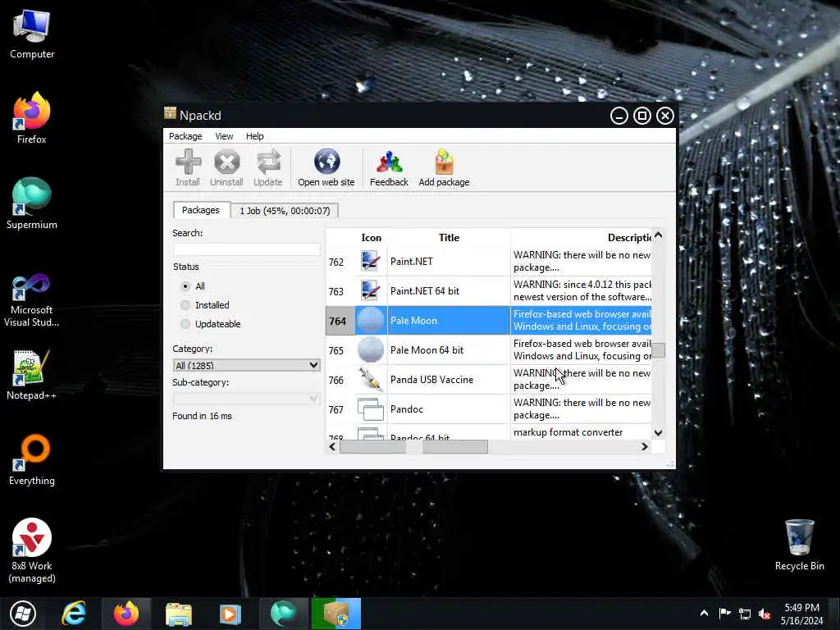Click the Pandoc package icon in row 767
The height and width of the screenshot is (630, 840).
(x=371, y=409)
